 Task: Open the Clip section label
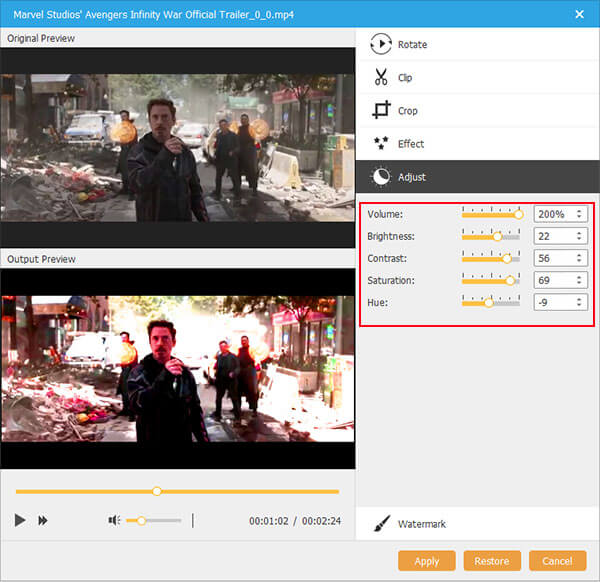click(405, 78)
